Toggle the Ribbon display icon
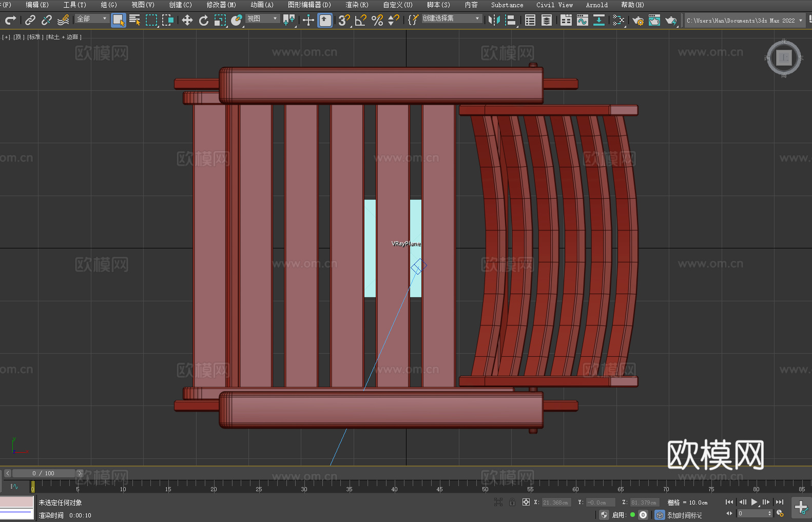The image size is (812, 522). click(x=566, y=20)
